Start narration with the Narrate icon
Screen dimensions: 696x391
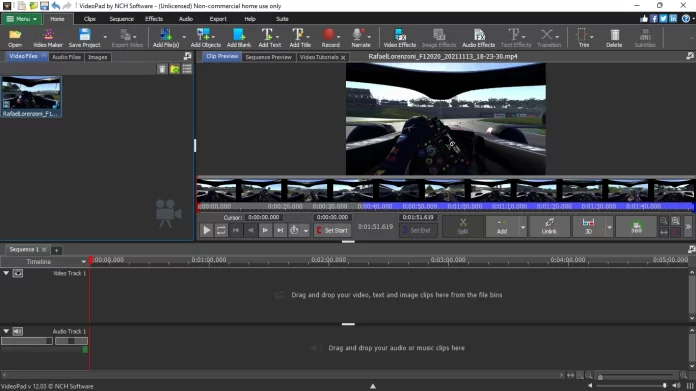coord(361,38)
